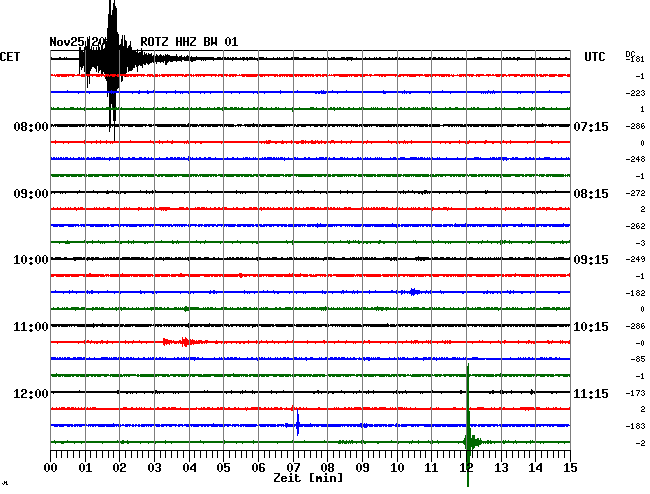Click the 13 minute axis tick label
Image resolution: width=650 pixels, height=494 pixels.
501,467
